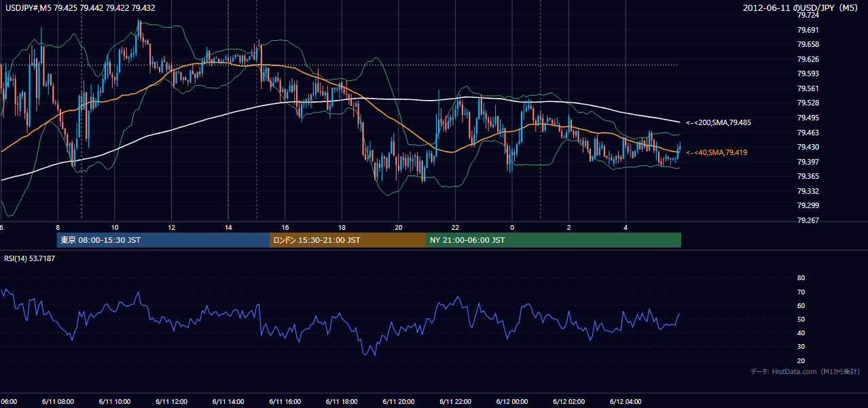Click the 6/11 14:00 date label
This screenshot has height=408, width=868.
coord(228,401)
